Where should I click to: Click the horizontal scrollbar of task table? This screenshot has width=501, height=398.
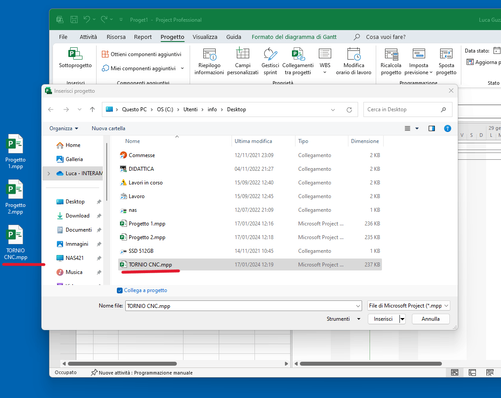pos(122,364)
